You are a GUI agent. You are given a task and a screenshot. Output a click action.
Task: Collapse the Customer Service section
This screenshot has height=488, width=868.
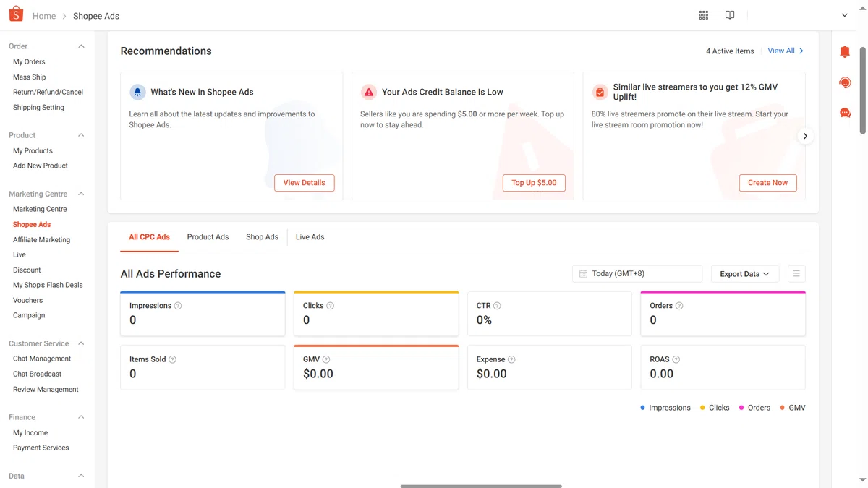[81, 343]
